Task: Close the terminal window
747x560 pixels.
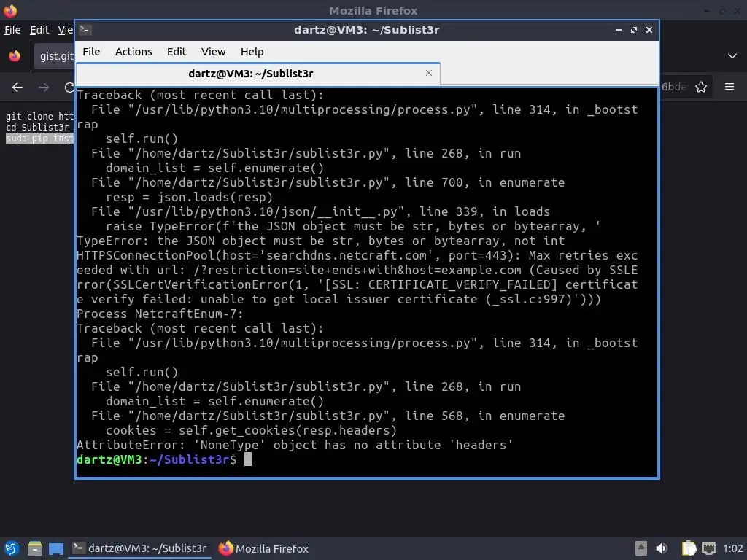Action: click(649, 30)
